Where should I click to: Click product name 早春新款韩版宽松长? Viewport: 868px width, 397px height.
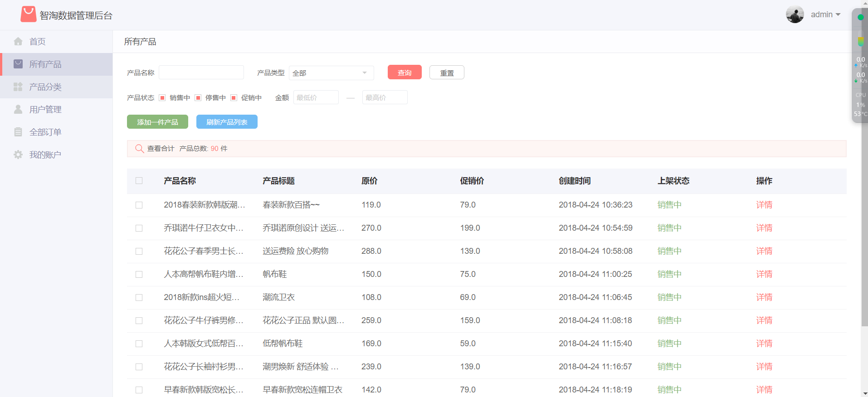click(x=204, y=390)
